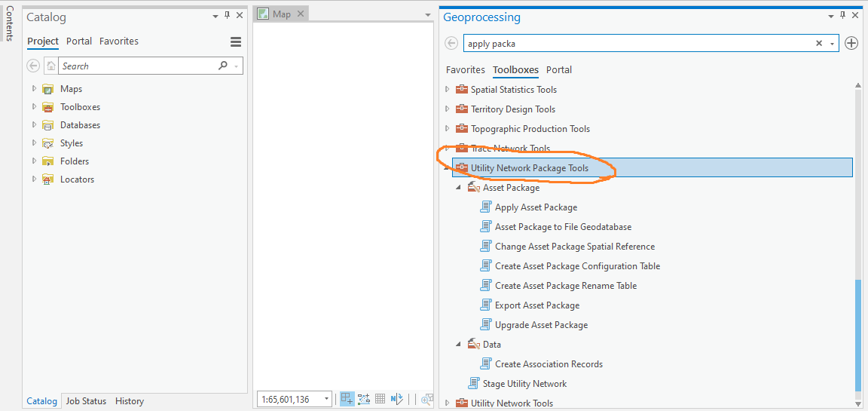Toggle the constraints icon beside snapping

point(364,398)
